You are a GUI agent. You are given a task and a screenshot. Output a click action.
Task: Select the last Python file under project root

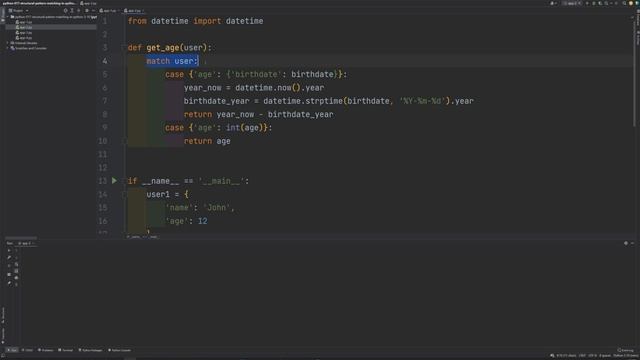tap(24, 38)
